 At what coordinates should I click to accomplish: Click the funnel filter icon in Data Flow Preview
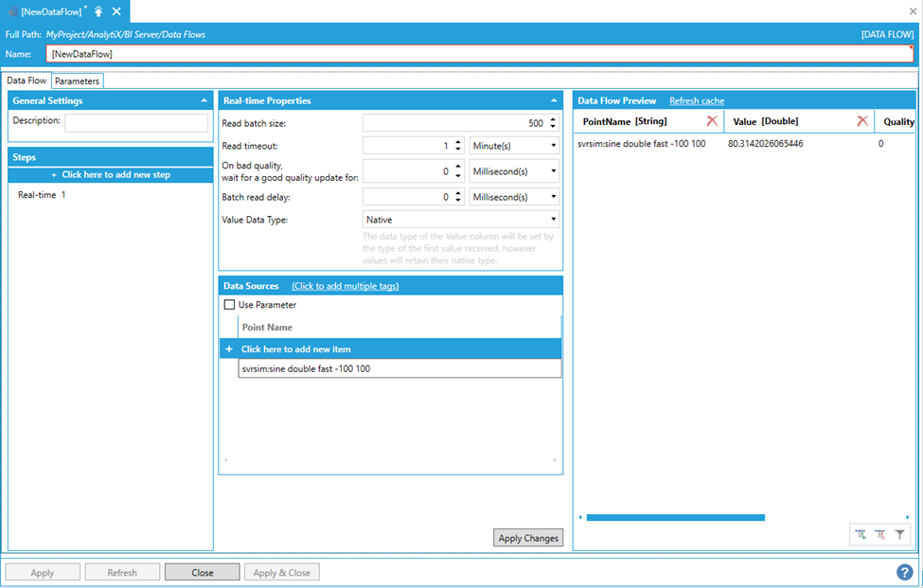pyautogui.click(x=900, y=535)
